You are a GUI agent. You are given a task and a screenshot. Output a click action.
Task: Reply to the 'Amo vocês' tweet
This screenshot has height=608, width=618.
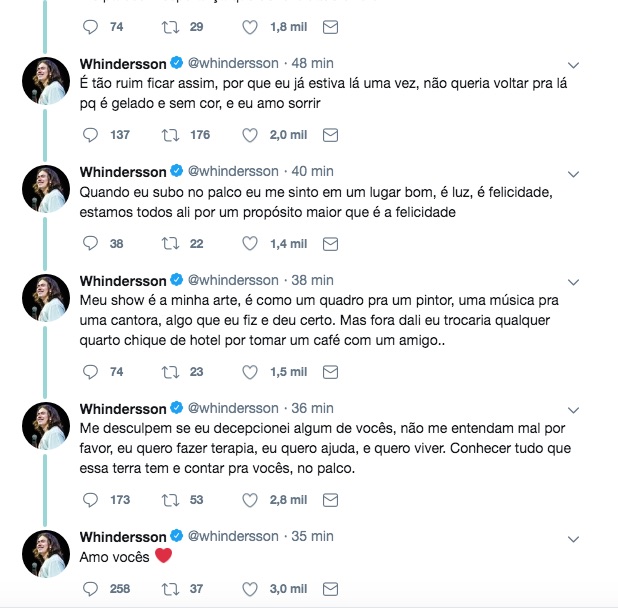(x=90, y=589)
